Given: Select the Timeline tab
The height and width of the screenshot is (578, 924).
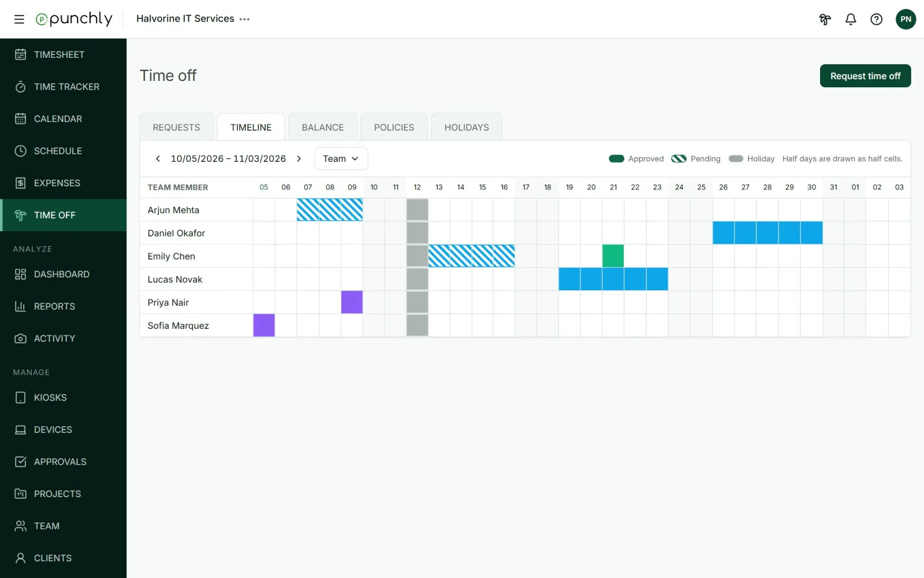Looking at the screenshot, I should tap(251, 127).
